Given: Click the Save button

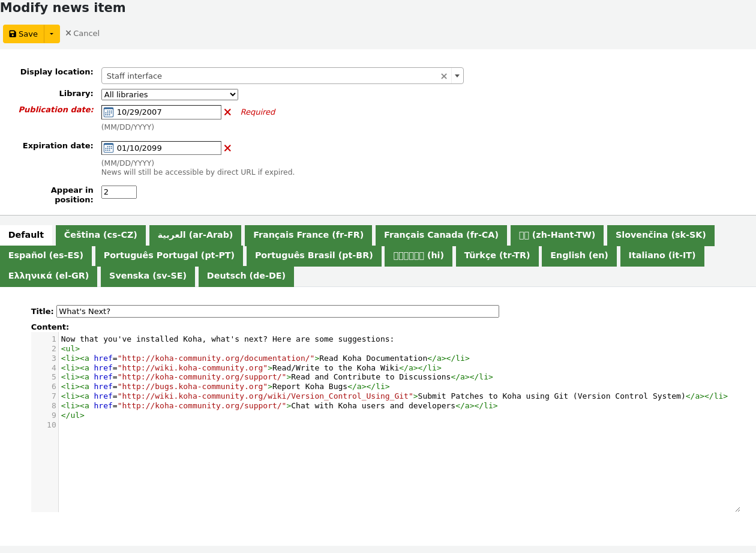Looking at the screenshot, I should pyautogui.click(x=23, y=34).
